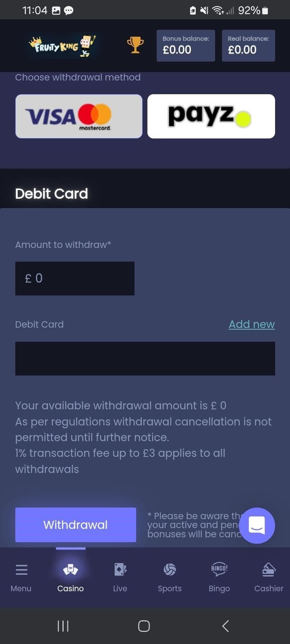Select Visa/Mastercard withdrawal method
This screenshot has width=290, height=644.
click(79, 116)
